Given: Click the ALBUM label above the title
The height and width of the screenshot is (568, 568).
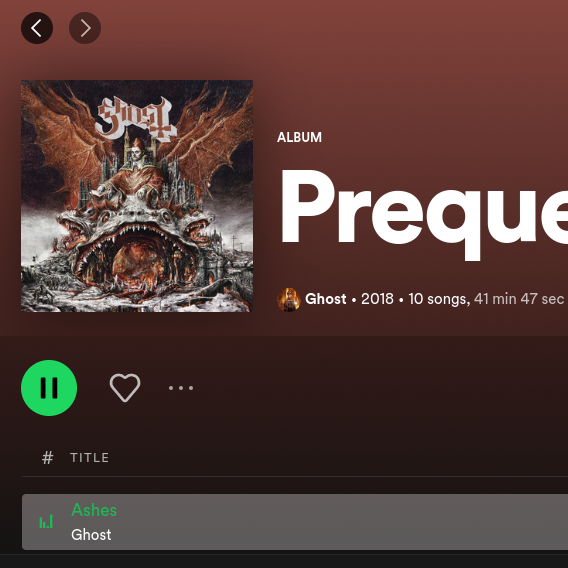Looking at the screenshot, I should 299,138.
